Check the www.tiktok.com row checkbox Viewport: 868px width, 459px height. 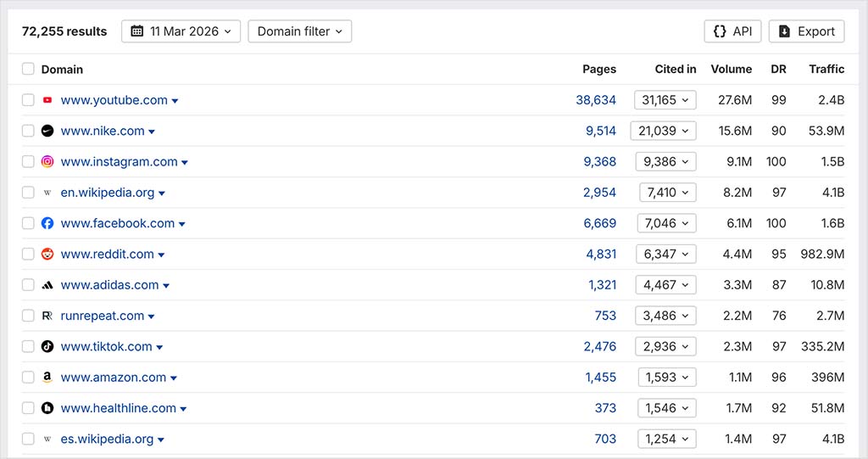(28, 346)
